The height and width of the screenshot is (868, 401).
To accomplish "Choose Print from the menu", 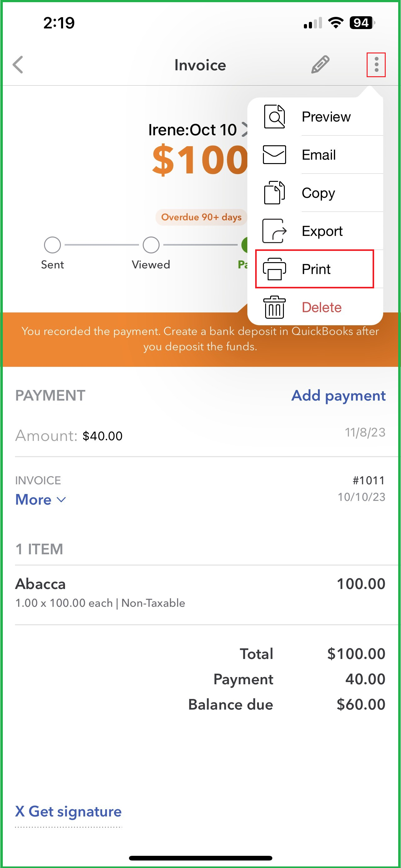I will pyautogui.click(x=316, y=269).
